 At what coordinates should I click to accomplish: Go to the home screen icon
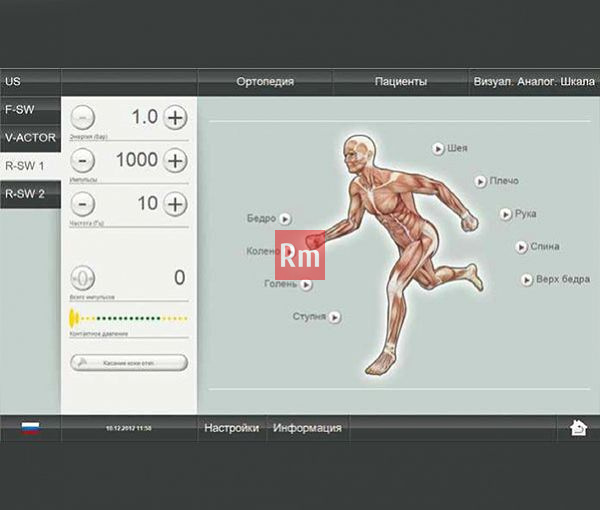point(578,428)
